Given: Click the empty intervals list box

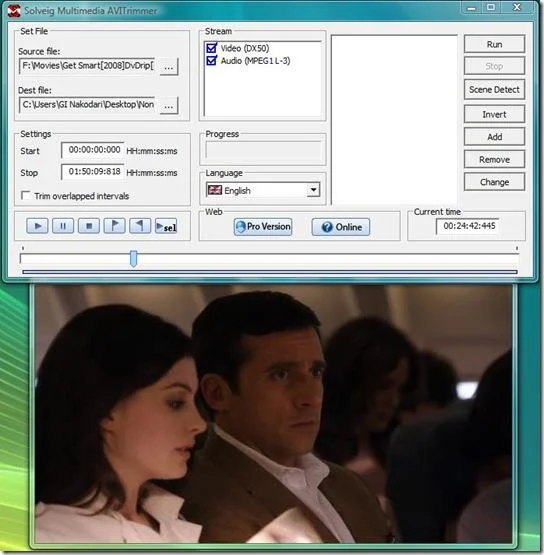Looking at the screenshot, I should [x=394, y=120].
